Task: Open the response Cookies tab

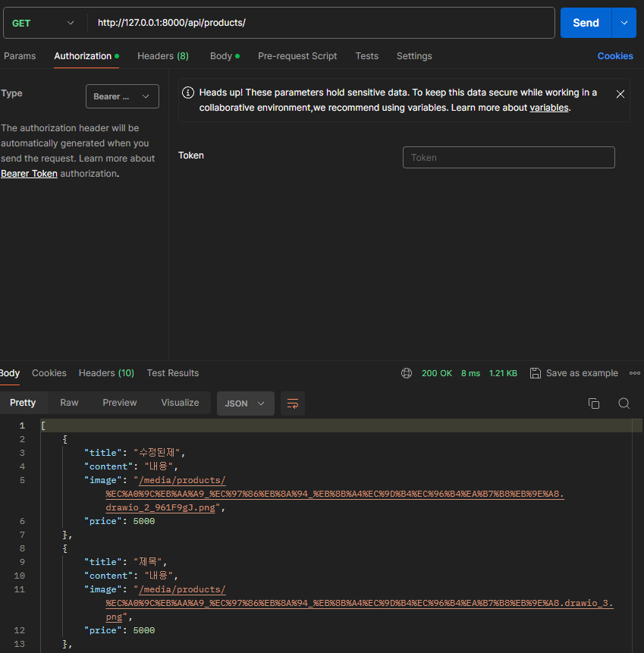Action: click(49, 373)
